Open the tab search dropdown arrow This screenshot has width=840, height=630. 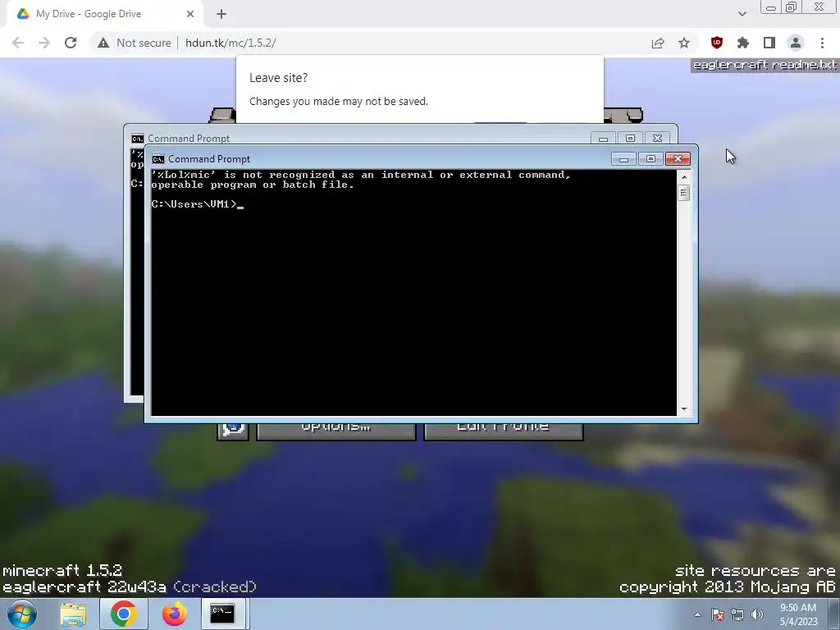(742, 14)
